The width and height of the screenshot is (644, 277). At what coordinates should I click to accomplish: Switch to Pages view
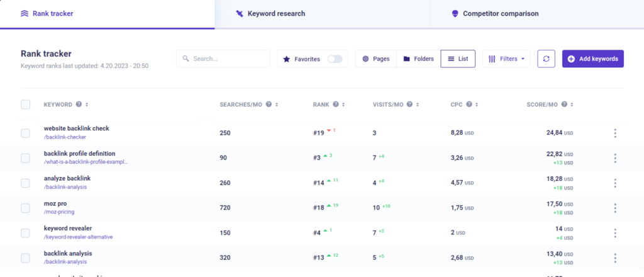[376, 59]
